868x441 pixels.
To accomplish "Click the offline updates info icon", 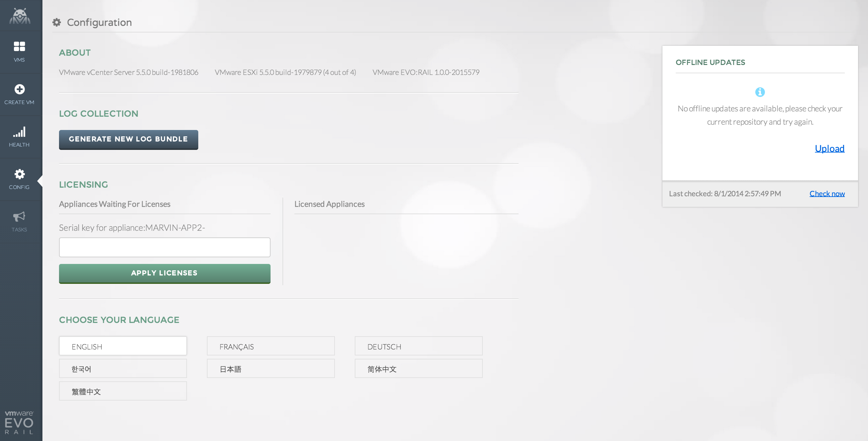I will [x=760, y=92].
